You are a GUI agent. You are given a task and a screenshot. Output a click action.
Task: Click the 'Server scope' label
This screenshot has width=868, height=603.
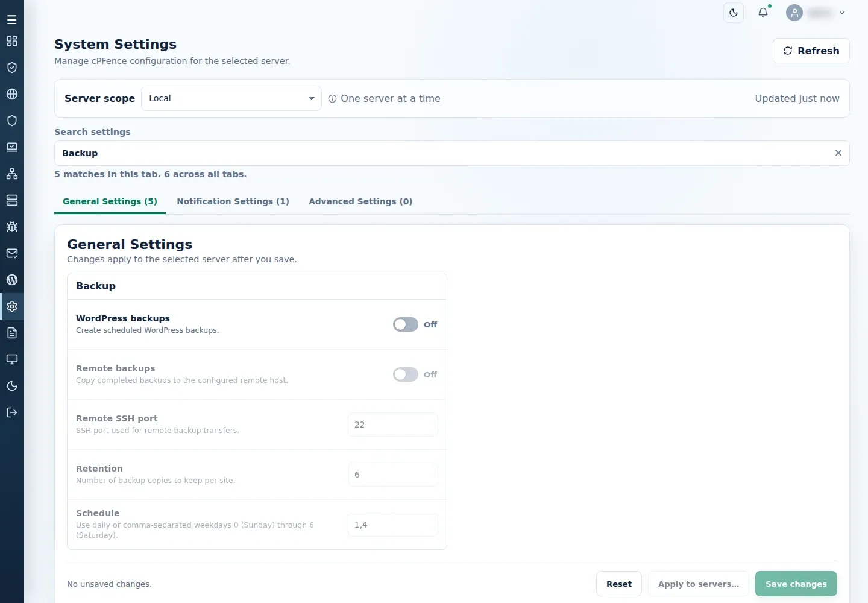click(x=99, y=98)
